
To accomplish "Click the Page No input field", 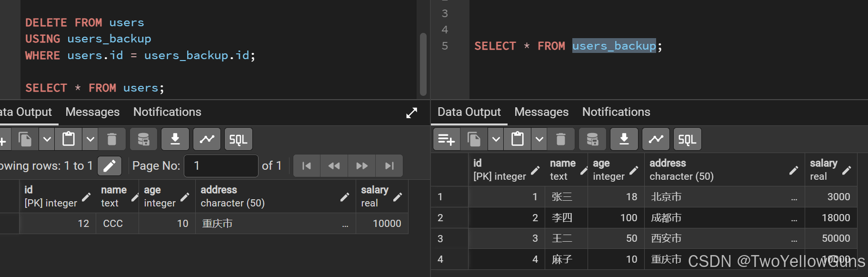I will [221, 166].
